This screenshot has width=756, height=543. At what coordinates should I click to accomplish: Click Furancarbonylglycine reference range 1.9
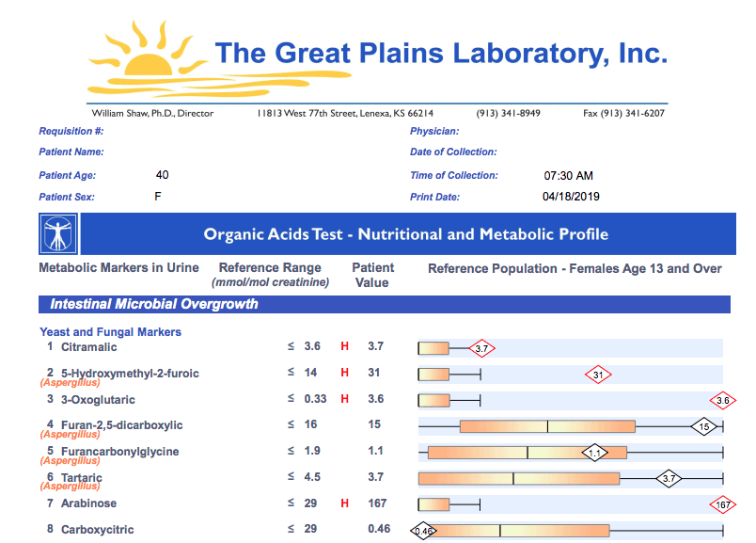312,451
